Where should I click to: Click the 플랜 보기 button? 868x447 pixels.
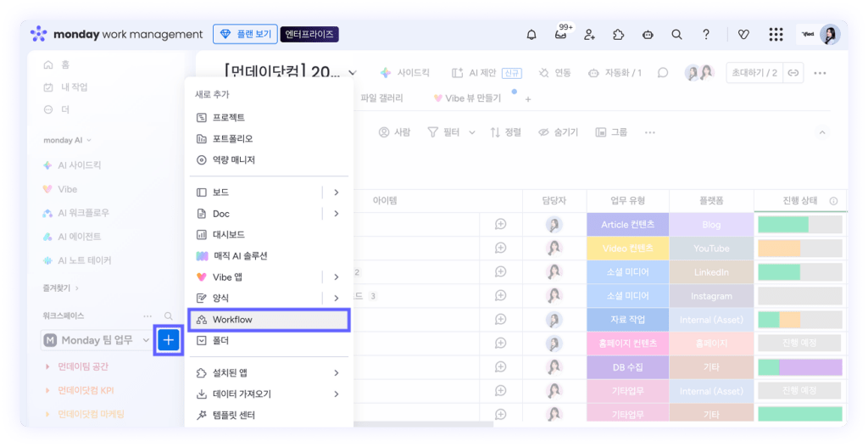244,35
